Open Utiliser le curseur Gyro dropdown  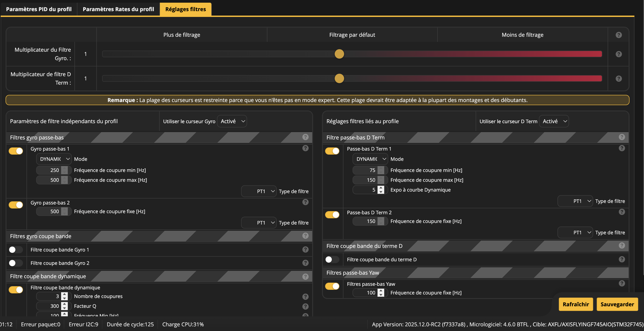[232, 121]
